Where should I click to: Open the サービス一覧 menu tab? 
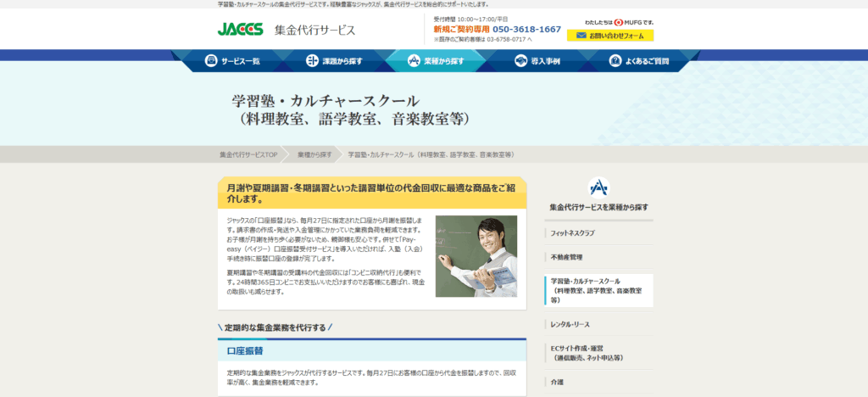tap(232, 61)
